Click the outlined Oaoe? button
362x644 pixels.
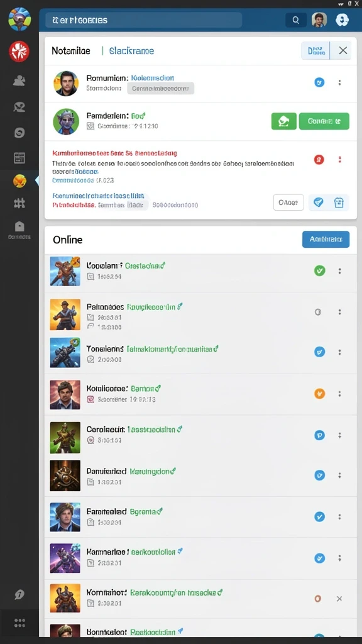click(288, 203)
